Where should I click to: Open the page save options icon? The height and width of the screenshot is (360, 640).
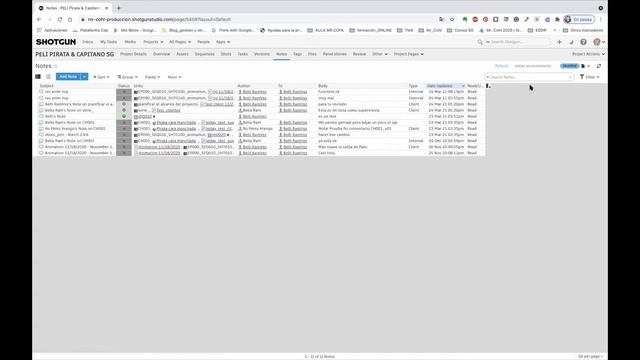[585, 66]
